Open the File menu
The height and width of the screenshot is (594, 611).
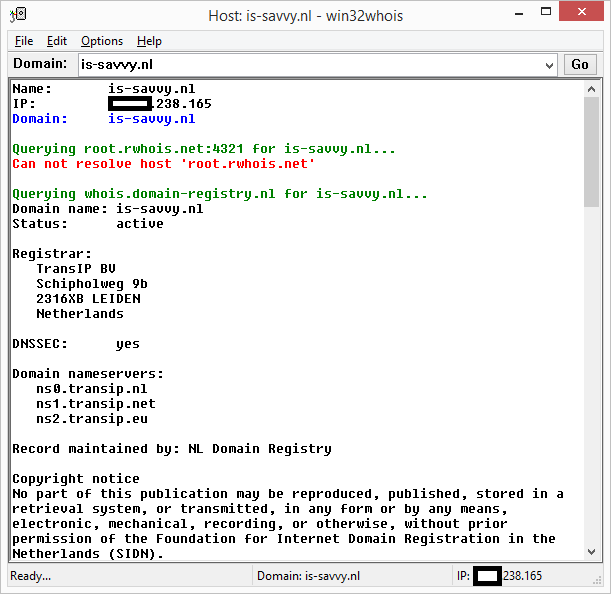24,41
